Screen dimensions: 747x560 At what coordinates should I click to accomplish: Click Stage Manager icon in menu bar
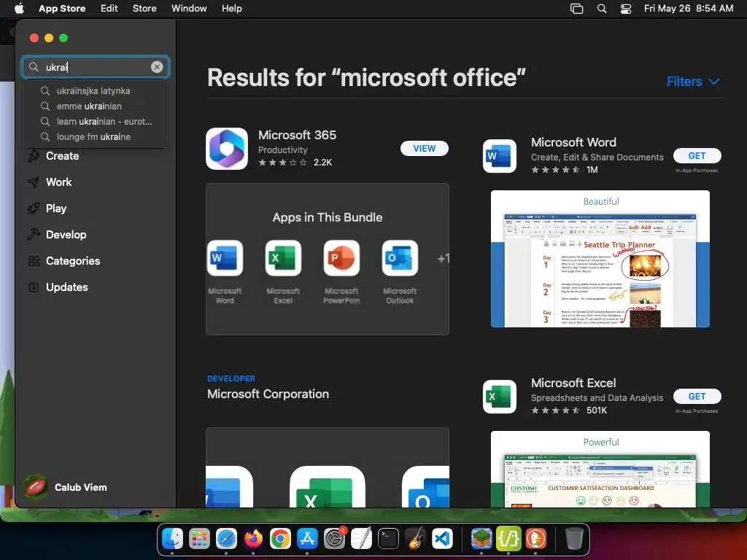click(x=576, y=9)
